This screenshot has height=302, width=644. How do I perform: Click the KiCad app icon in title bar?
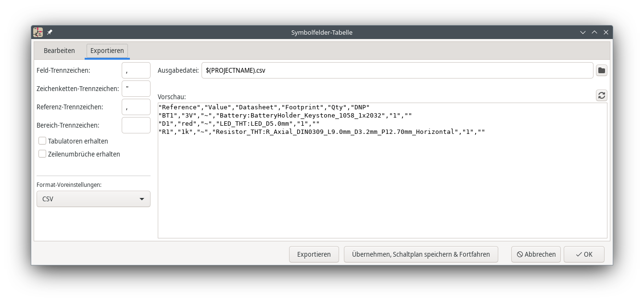coord(38,32)
